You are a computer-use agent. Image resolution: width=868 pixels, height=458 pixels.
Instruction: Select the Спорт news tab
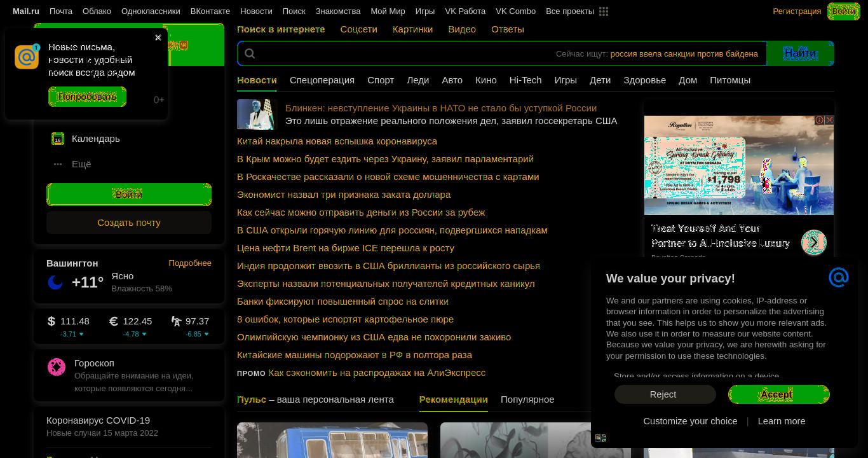(x=381, y=80)
